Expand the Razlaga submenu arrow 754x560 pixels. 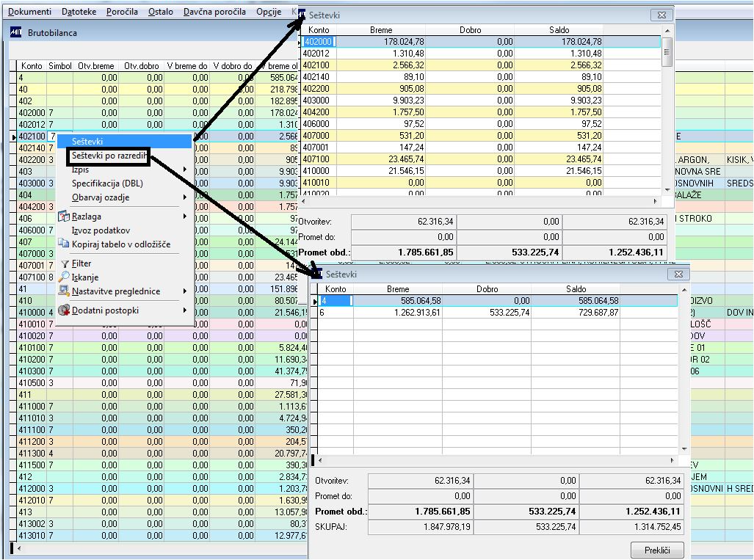pos(184,217)
